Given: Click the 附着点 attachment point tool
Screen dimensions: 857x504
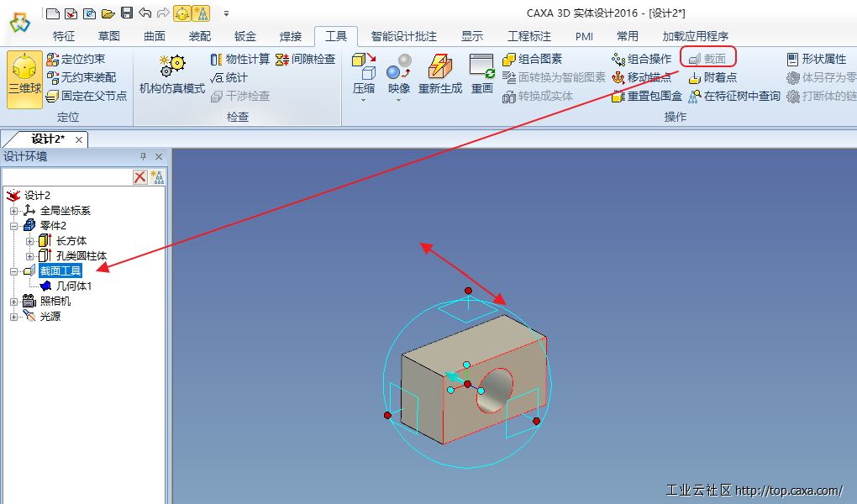Looking at the screenshot, I should [x=712, y=77].
